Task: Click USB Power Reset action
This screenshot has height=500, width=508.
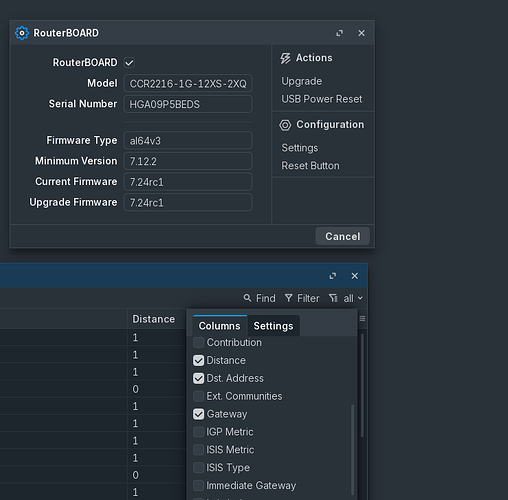Action: click(322, 99)
